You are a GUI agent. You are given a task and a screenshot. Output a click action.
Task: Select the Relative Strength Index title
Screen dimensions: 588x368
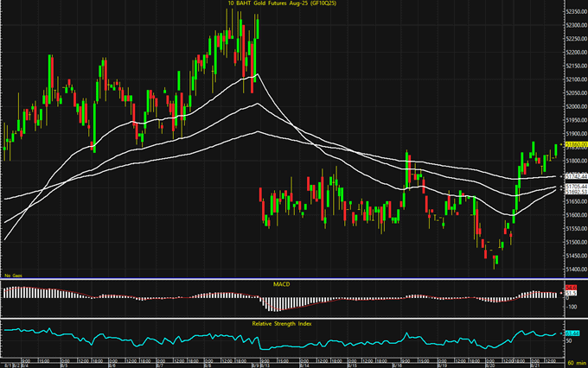point(281,322)
